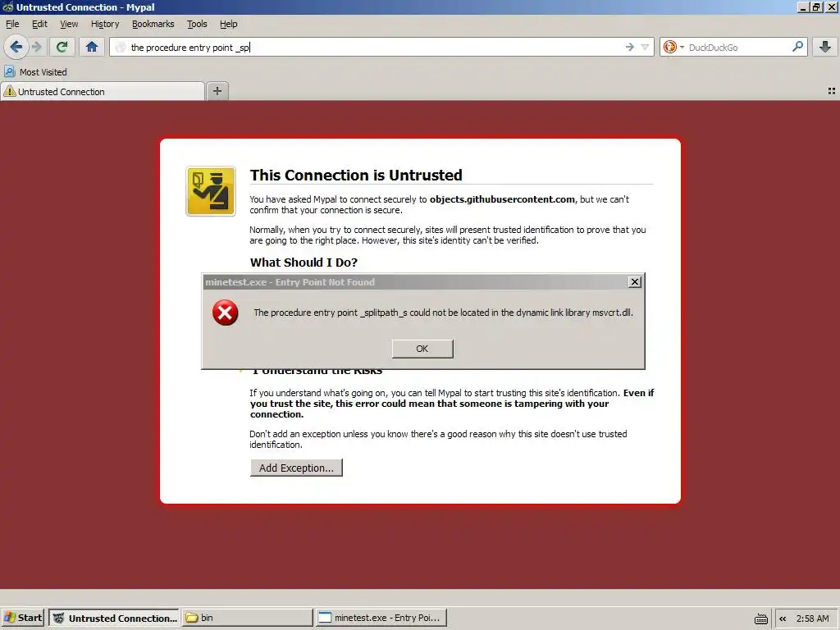
Task: Open the search engine selector dropdown
Action: (673, 47)
